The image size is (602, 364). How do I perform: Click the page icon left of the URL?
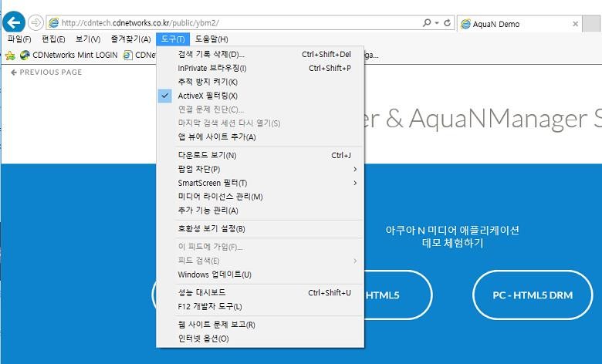[53, 22]
